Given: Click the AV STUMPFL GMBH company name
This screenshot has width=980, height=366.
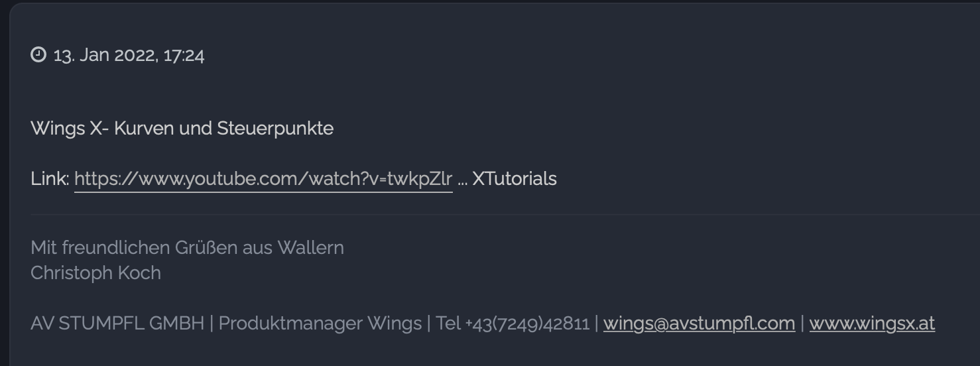Looking at the screenshot, I should [117, 324].
